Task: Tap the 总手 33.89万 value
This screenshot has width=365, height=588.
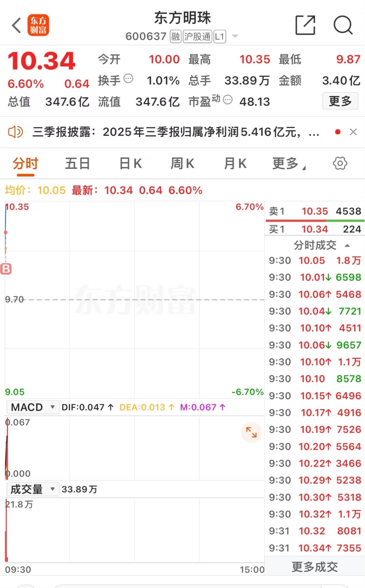Action: point(247,80)
